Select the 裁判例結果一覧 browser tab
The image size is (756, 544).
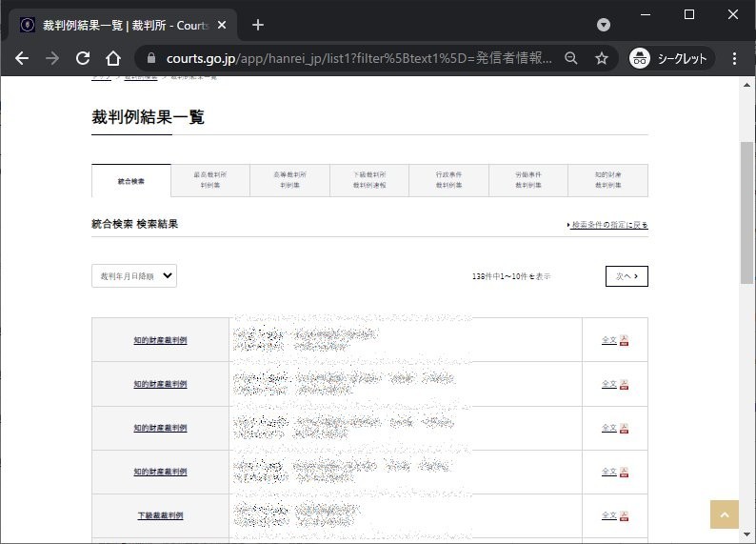(x=123, y=25)
